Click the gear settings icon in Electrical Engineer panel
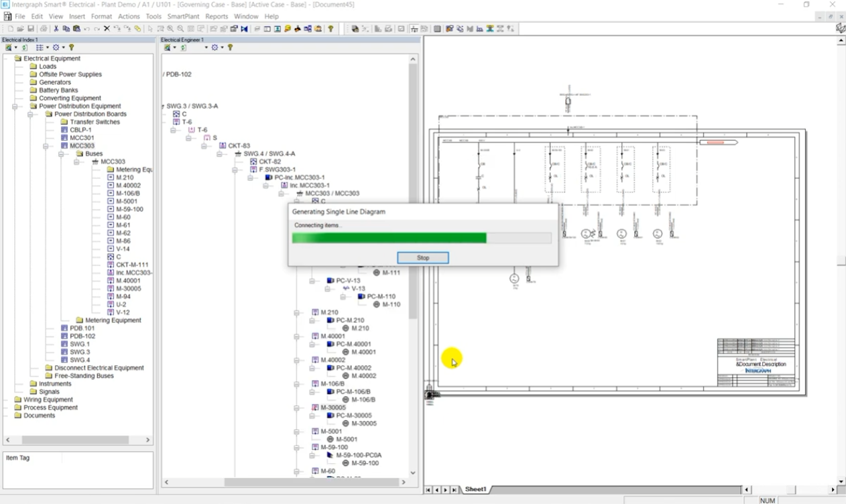Image resolution: width=846 pixels, height=504 pixels. tap(215, 48)
